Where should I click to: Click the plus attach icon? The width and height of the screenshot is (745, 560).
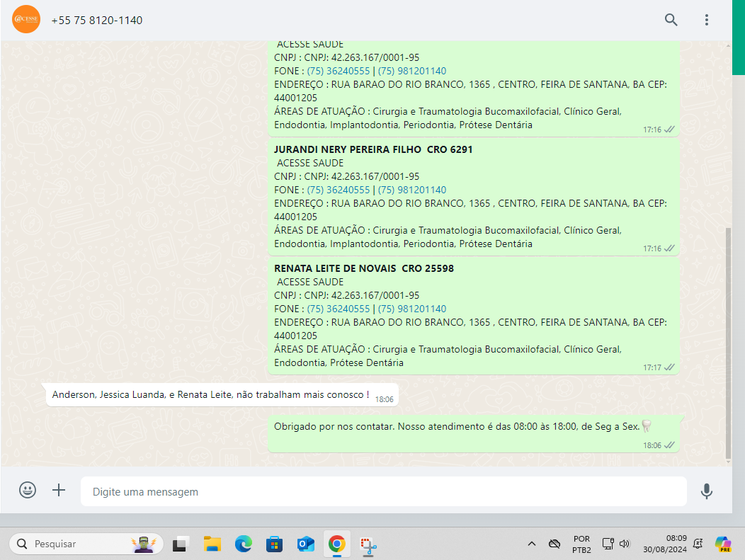(x=59, y=490)
